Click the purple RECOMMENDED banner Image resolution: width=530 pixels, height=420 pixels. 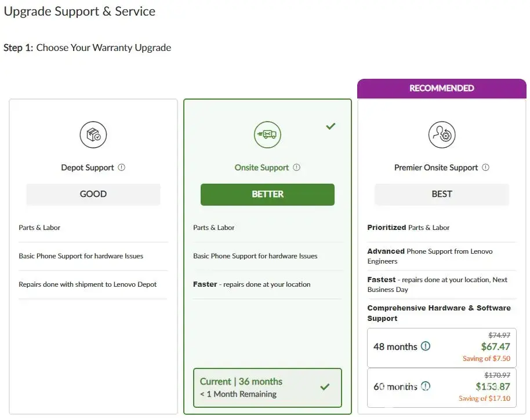(x=442, y=88)
